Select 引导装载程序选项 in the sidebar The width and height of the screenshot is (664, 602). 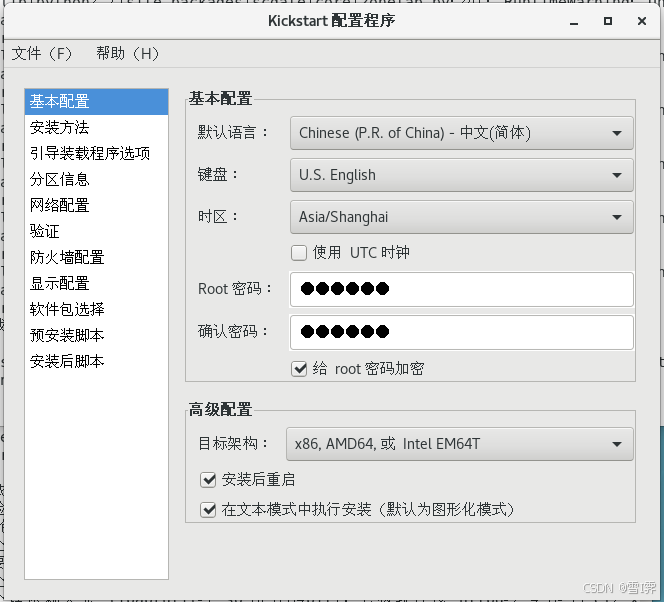(97, 153)
